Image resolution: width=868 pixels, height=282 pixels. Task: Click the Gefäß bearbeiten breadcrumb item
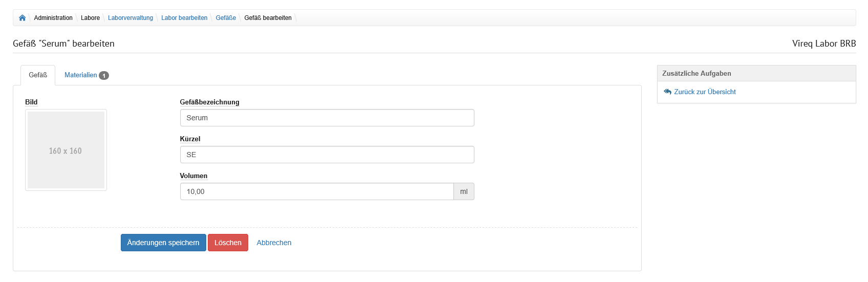point(268,18)
